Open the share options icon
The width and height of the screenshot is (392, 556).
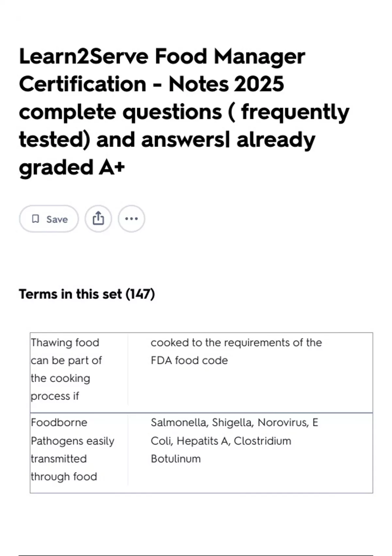point(98,218)
